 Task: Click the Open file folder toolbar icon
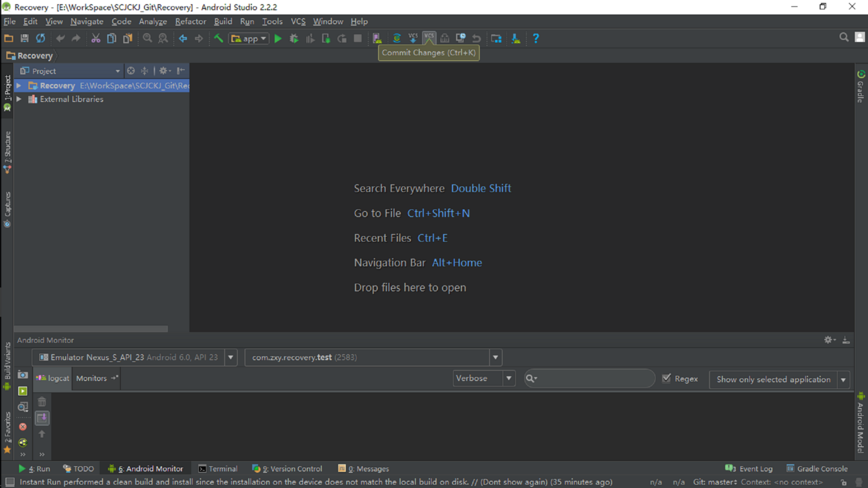(9, 38)
